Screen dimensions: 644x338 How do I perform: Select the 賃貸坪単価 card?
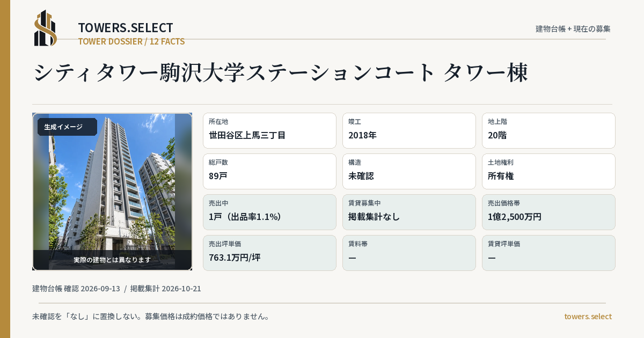pyautogui.click(x=548, y=253)
